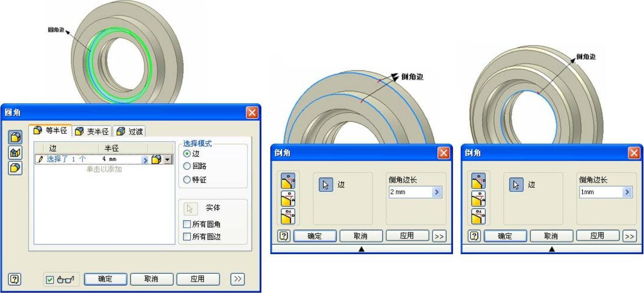Select the face fillet icon in 圆角 dialog
Viewport: 644px width, 293px height.
15,153
